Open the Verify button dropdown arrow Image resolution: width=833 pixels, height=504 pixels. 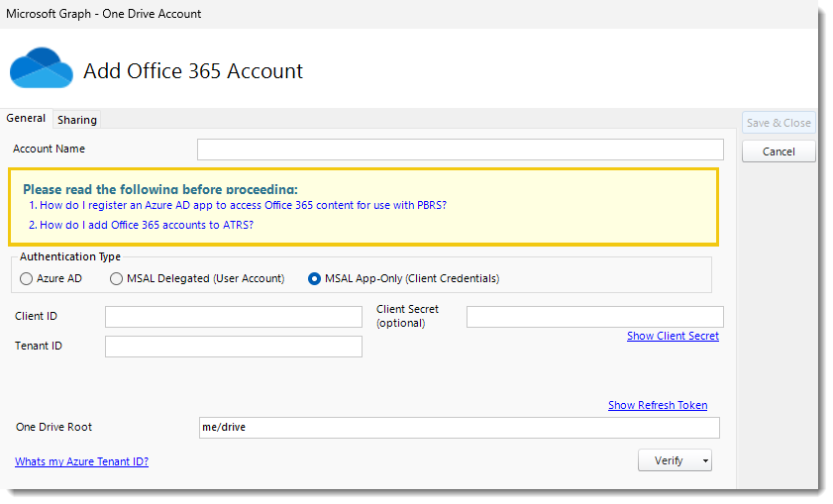point(702,460)
